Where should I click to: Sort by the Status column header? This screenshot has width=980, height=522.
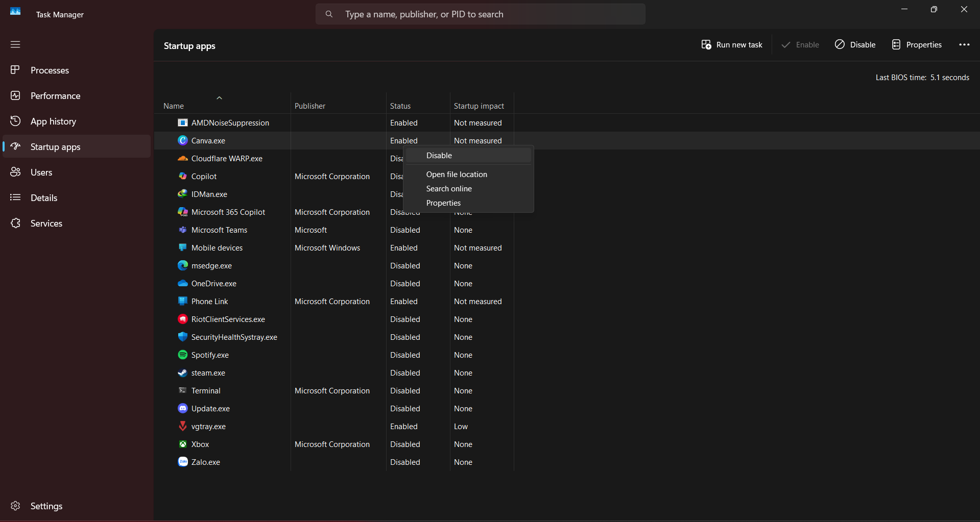point(400,106)
